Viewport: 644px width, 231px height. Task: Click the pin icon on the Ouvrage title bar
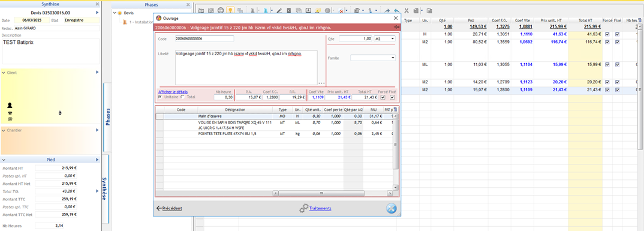tap(396, 27)
